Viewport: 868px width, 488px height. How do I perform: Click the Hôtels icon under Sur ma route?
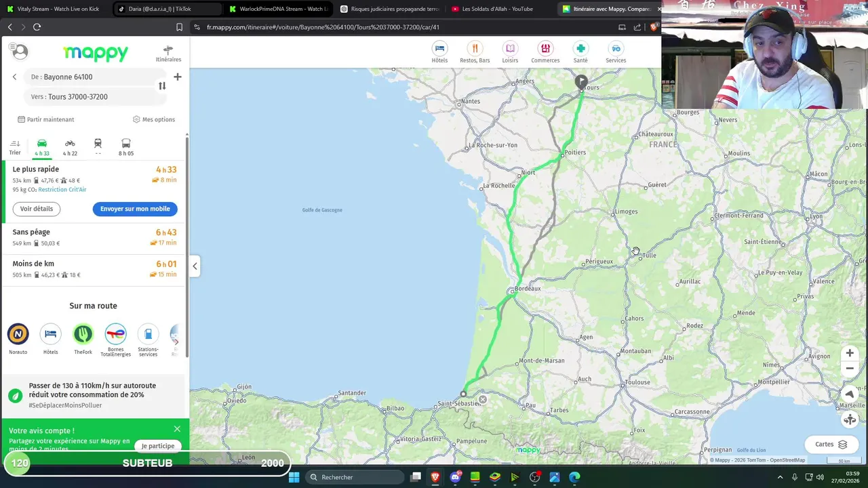tap(50, 334)
